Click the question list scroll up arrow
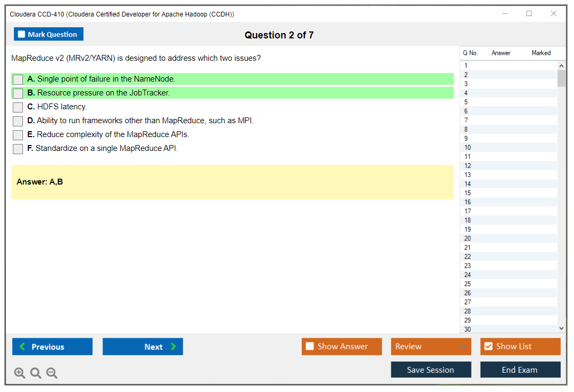Viewport: 574px width, 392px height. (561, 66)
